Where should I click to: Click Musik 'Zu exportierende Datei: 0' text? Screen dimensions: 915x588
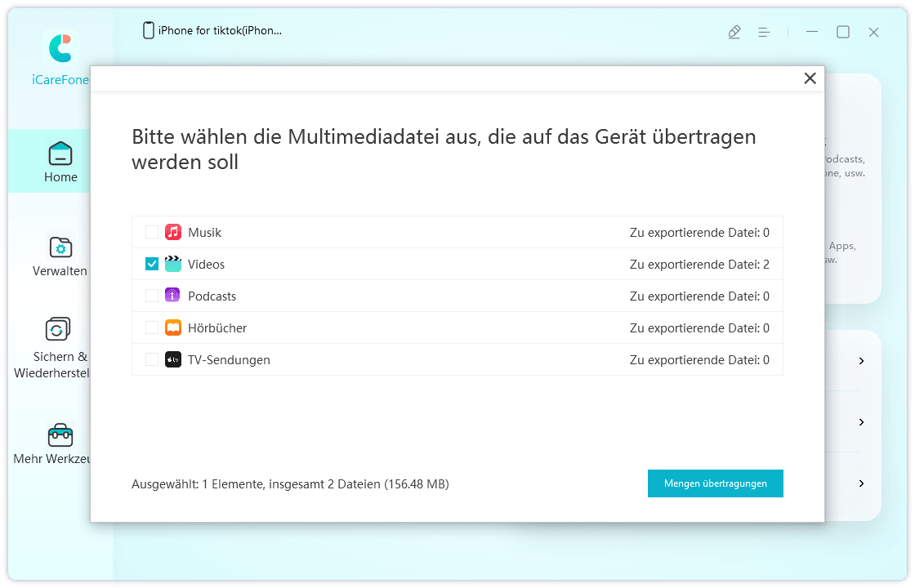(699, 232)
